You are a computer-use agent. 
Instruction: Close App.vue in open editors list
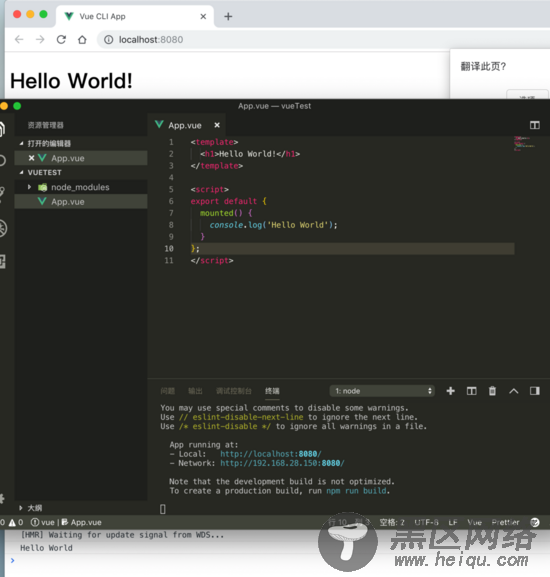(x=31, y=158)
